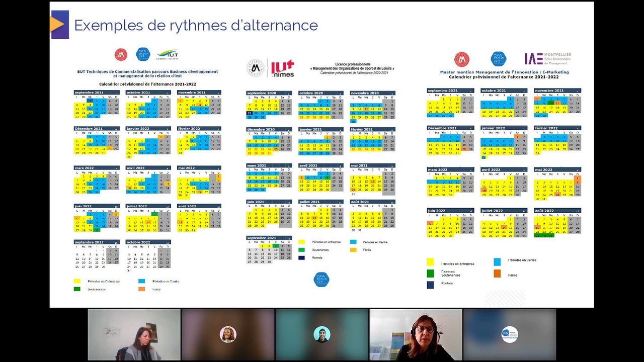
Task: Click the IAE Montpellier logo
Action: pyautogui.click(x=548, y=58)
